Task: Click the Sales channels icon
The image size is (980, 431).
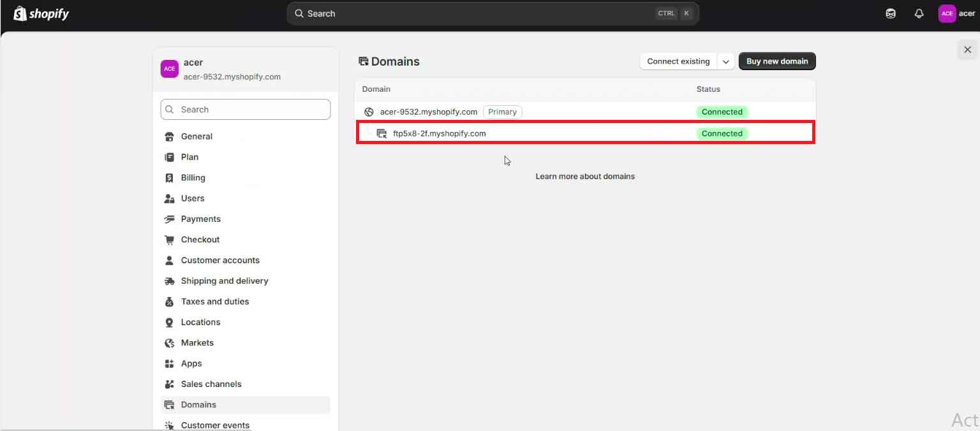Action: pyautogui.click(x=169, y=384)
